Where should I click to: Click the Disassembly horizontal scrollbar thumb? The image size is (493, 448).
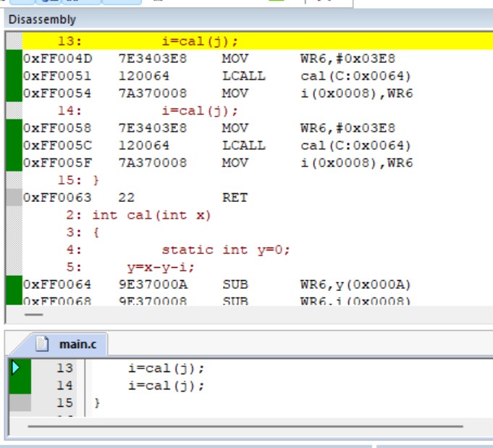pos(34,314)
